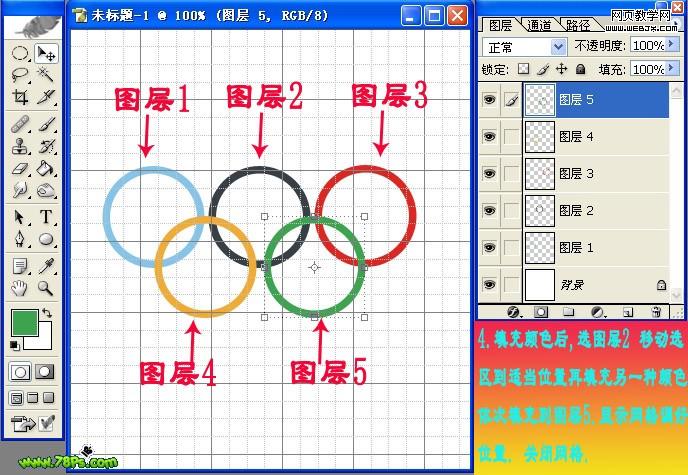This screenshot has height=475, width=688.
Task: Select the Notes tool
Action: click(x=20, y=266)
